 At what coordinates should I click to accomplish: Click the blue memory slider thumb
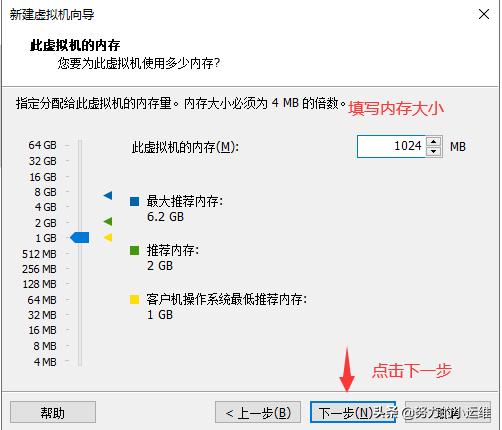point(80,238)
